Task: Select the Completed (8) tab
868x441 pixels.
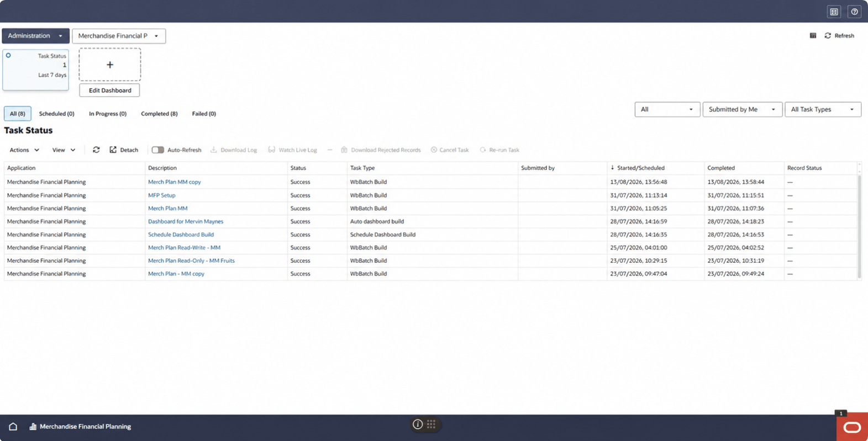Action: 159,114
